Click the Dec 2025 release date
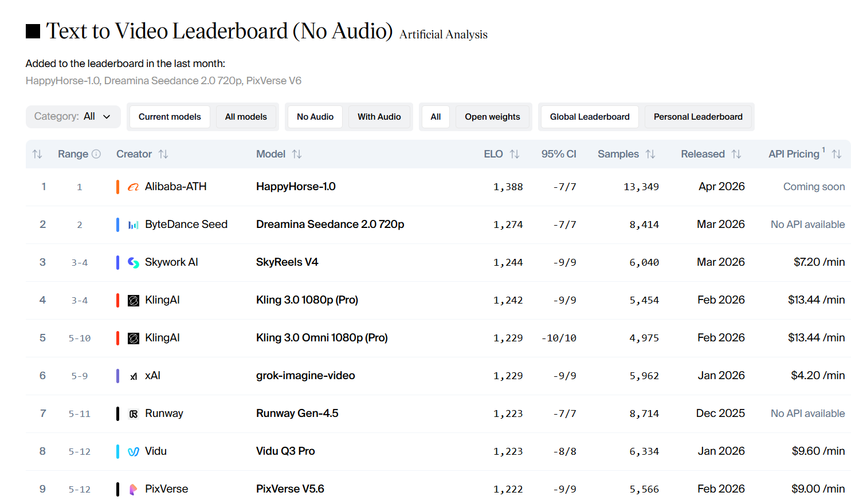This screenshot has width=863, height=504. point(720,414)
